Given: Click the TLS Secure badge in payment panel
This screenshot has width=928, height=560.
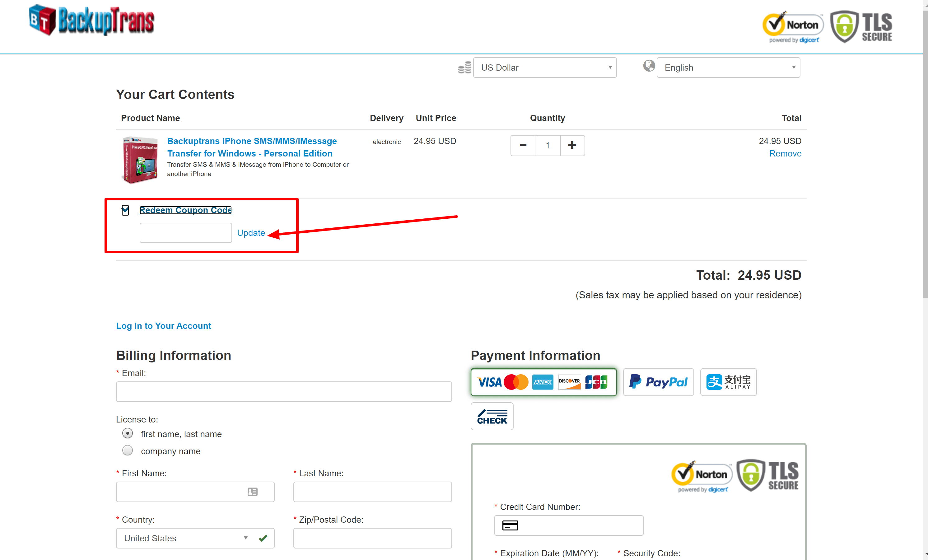Looking at the screenshot, I should click(x=767, y=475).
